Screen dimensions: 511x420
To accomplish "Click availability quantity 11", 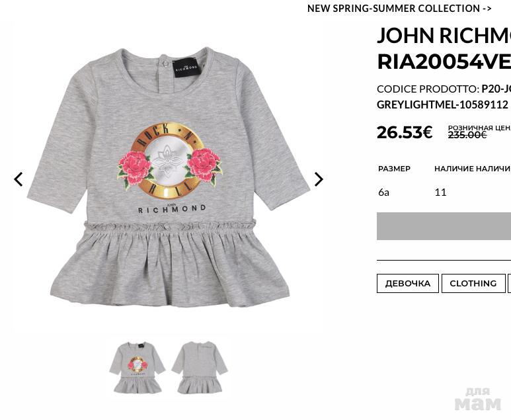I will tap(440, 192).
